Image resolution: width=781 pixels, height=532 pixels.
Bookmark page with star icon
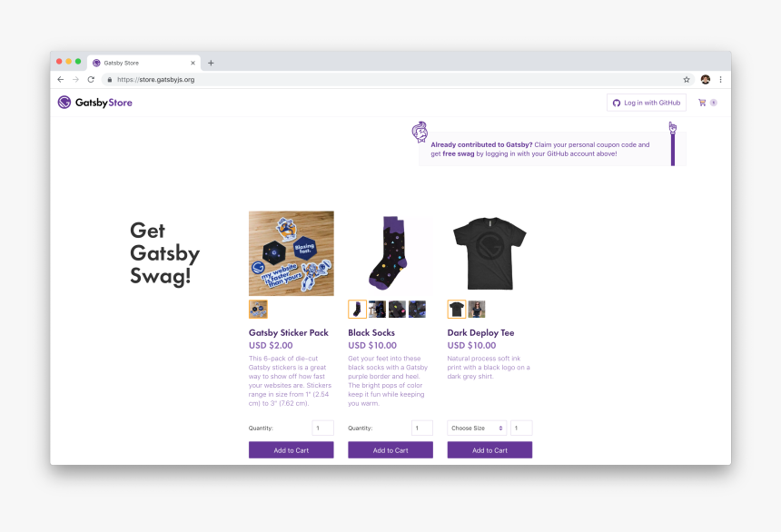tap(687, 80)
